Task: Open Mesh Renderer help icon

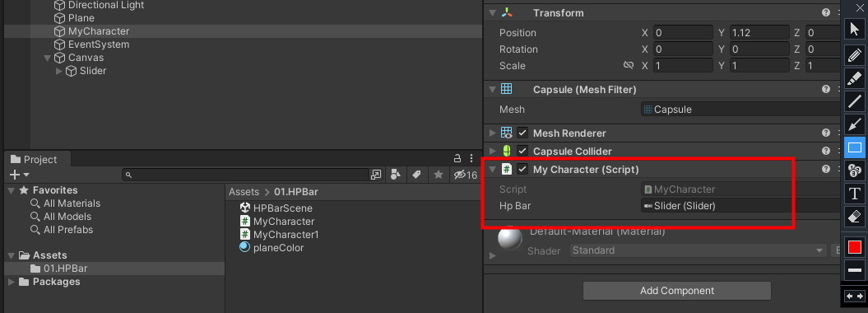Action: coord(826,133)
